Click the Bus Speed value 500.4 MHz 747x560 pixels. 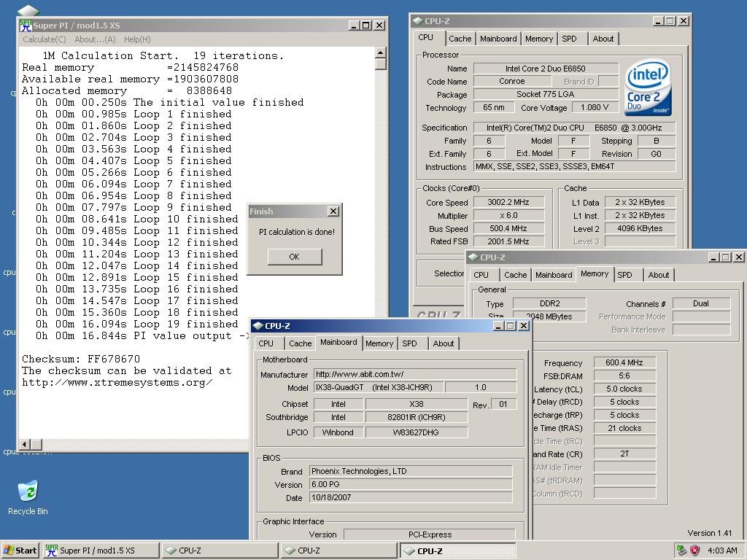click(508, 228)
